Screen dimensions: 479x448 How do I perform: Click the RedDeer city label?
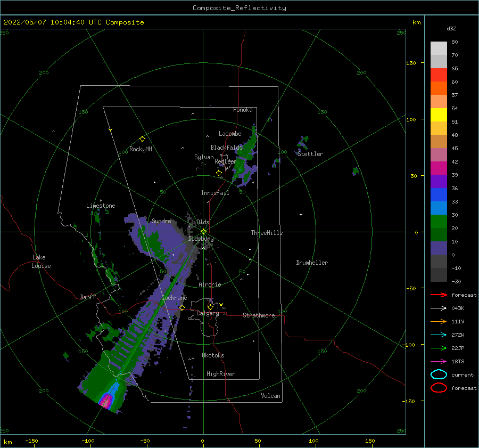pyautogui.click(x=226, y=161)
